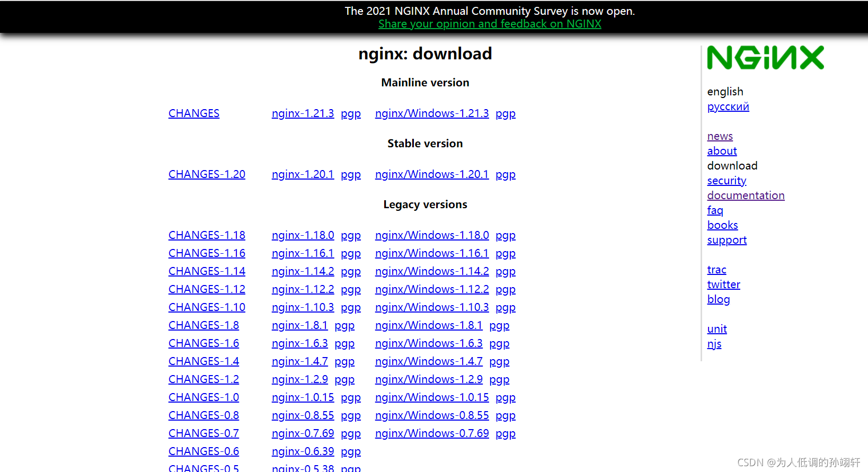Open the unit project link
The width and height of the screenshot is (868, 472).
(717, 329)
